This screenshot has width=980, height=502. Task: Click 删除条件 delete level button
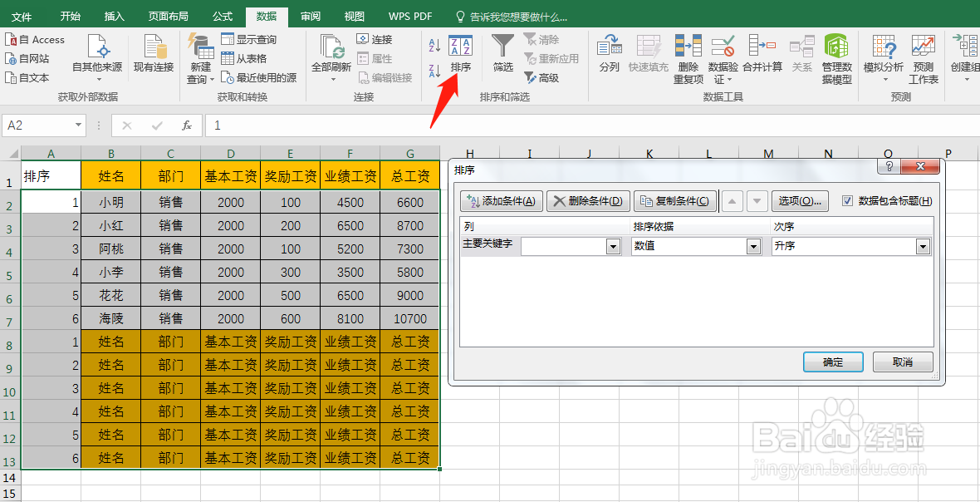click(x=587, y=201)
